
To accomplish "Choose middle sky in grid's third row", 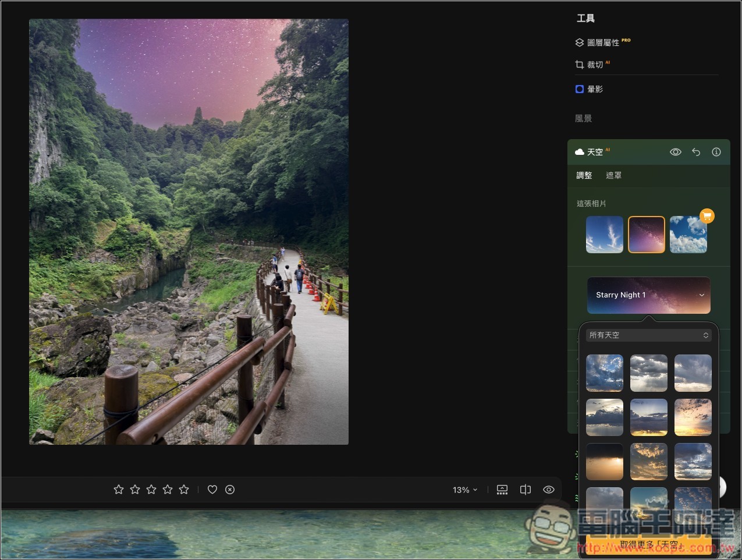I will tap(649, 462).
